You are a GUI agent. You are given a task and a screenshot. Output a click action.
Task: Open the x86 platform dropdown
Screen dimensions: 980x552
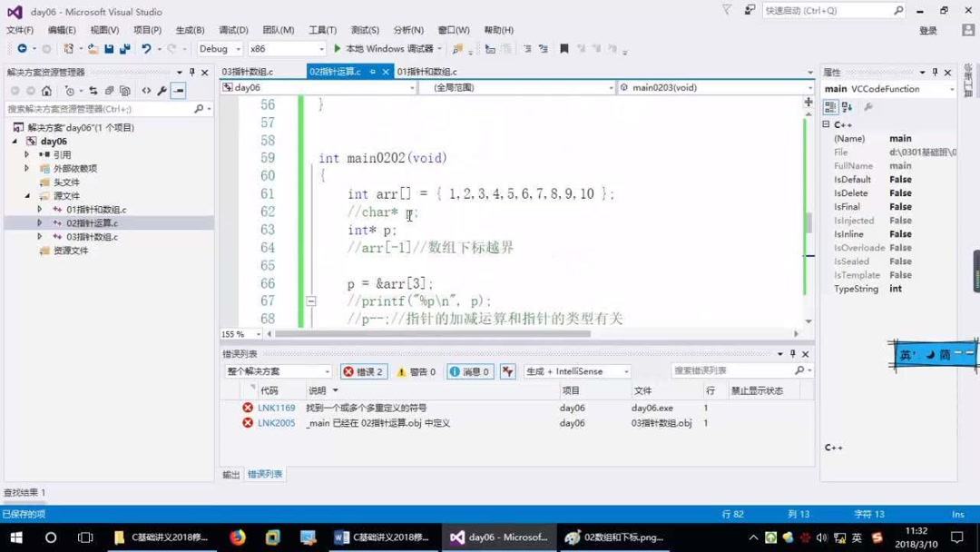pos(284,48)
